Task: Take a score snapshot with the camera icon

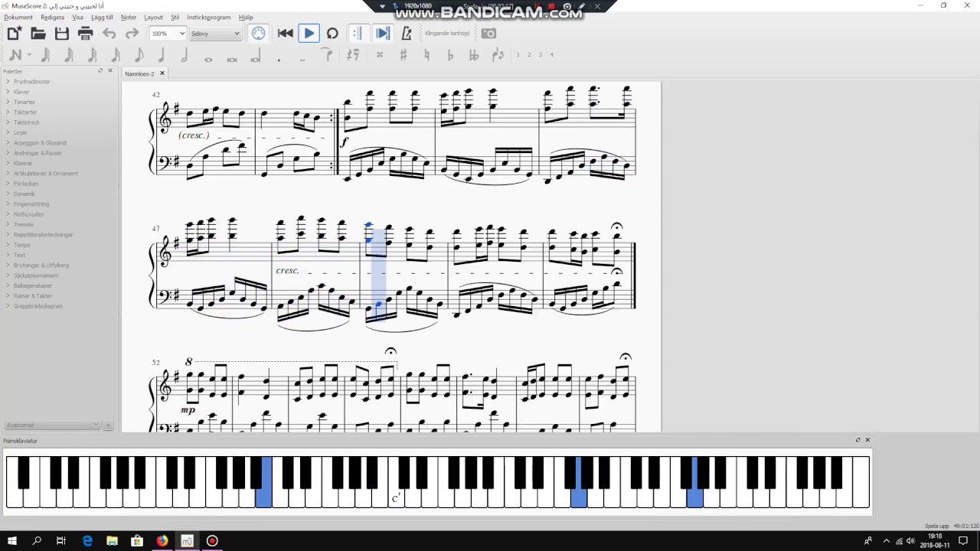Action: (488, 33)
